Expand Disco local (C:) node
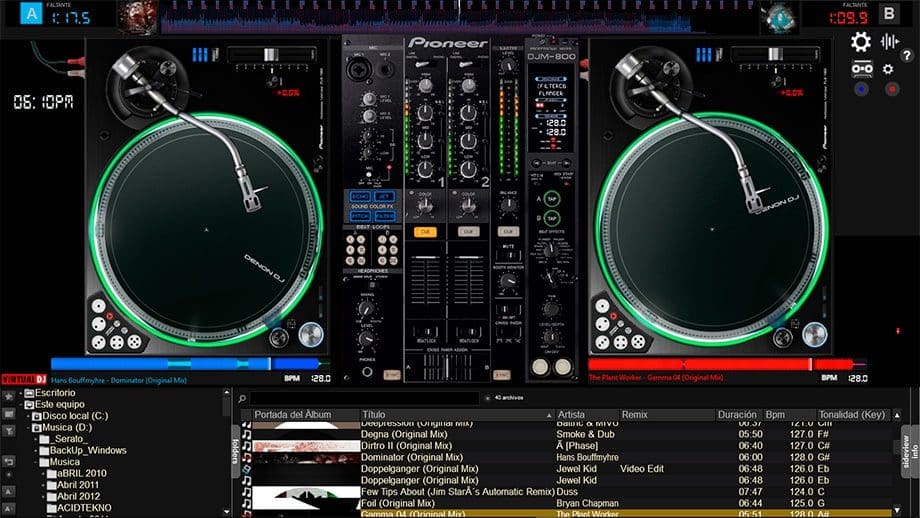The image size is (920, 518). click(29, 416)
